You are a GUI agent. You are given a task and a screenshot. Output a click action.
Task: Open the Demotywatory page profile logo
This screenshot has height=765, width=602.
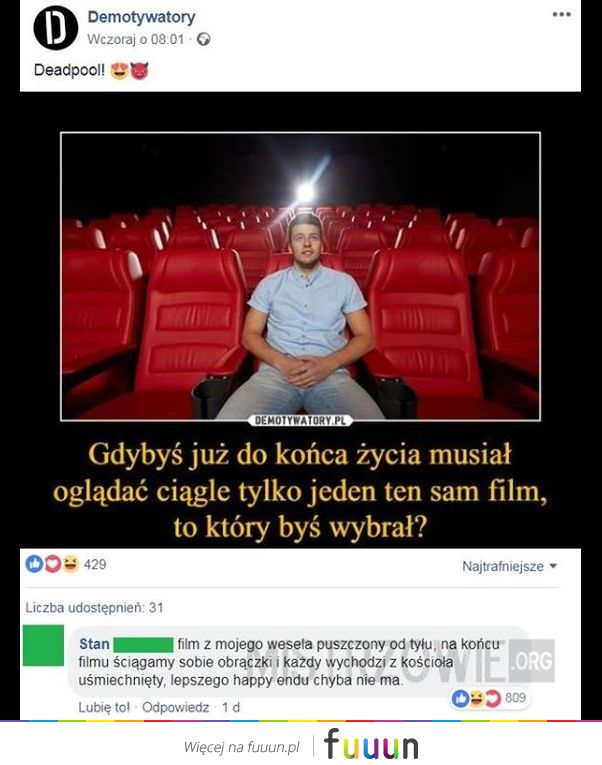(x=56, y=28)
